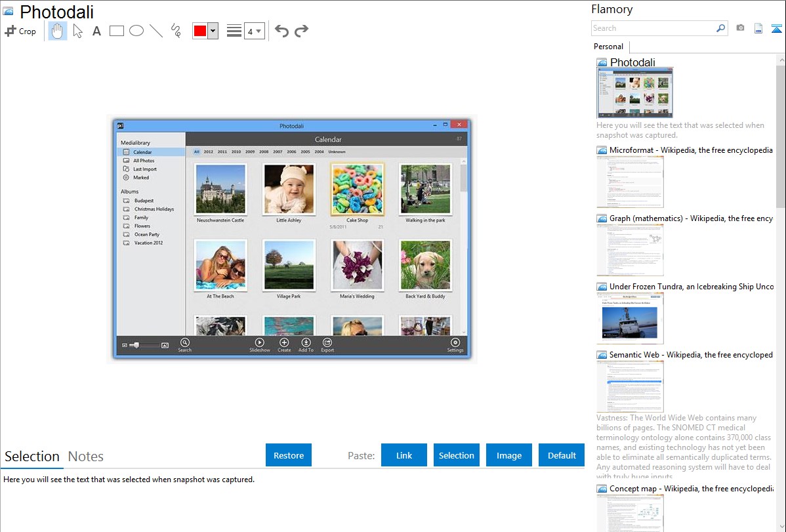Click the Selection paste button
Image resolution: width=786 pixels, height=532 pixels.
[457, 455]
